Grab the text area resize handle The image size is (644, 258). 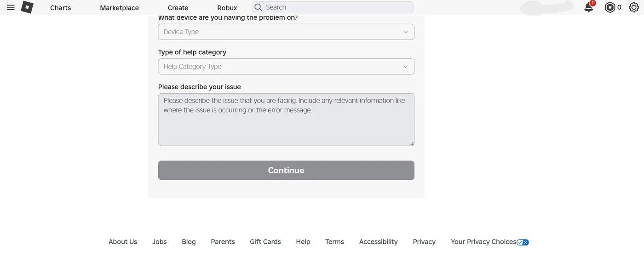point(412,143)
